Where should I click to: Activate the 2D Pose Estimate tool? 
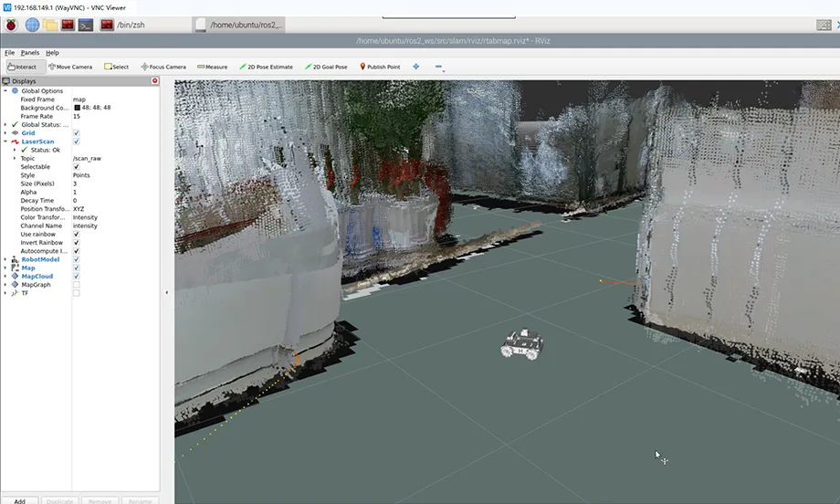point(266,67)
